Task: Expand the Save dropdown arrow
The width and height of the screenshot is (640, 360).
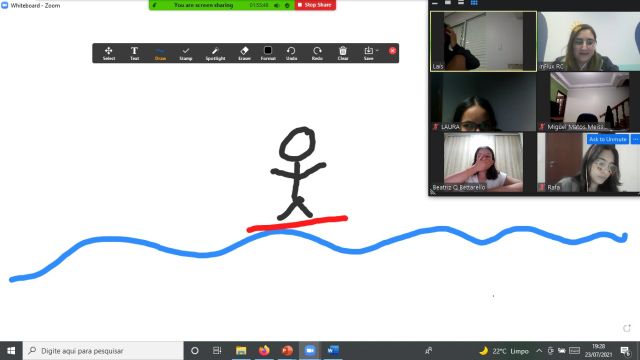Action: 377,50
